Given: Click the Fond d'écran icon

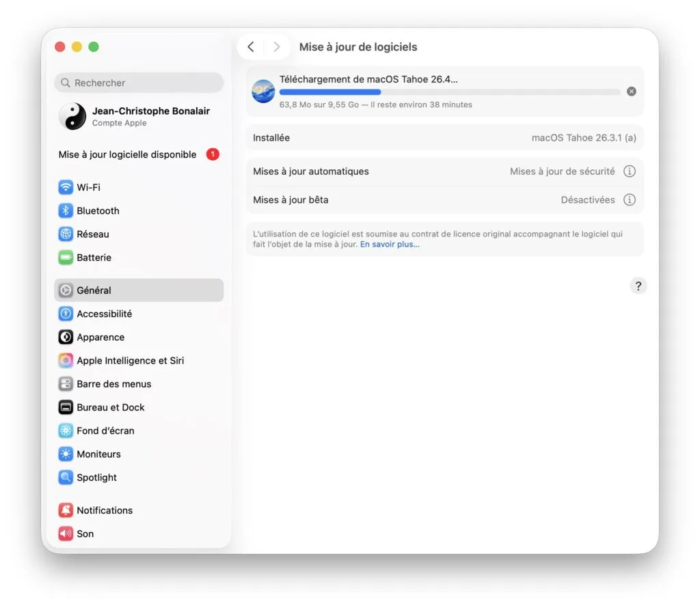Looking at the screenshot, I should [x=66, y=430].
